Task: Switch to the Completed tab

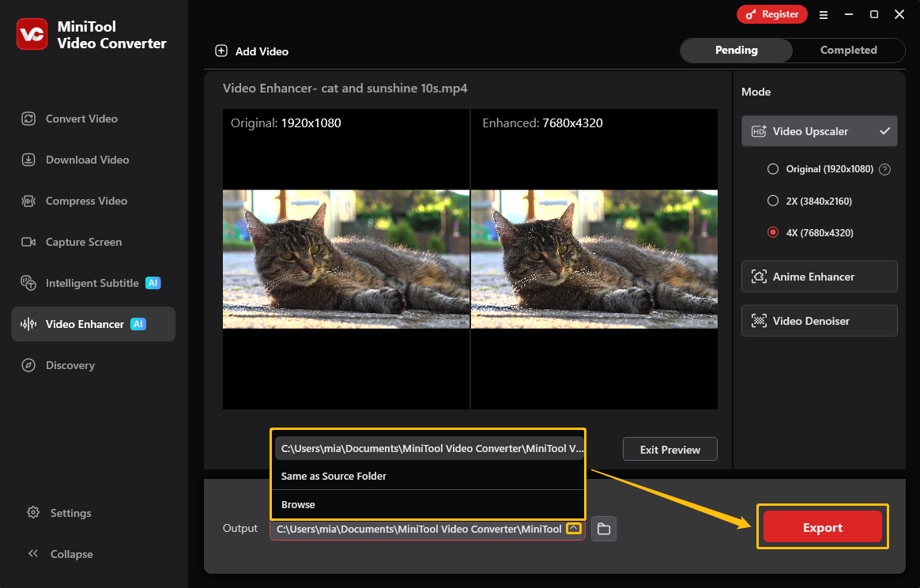Action: tap(848, 50)
